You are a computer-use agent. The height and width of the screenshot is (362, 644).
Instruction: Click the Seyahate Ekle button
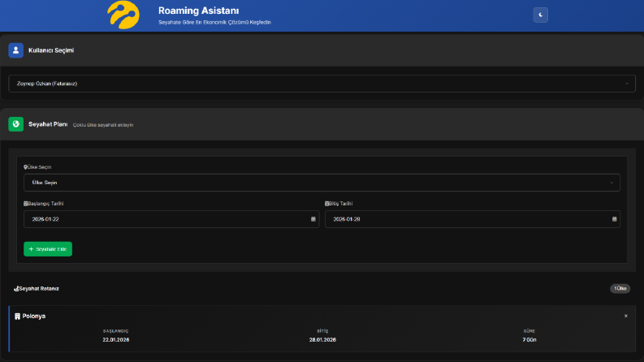click(48, 249)
